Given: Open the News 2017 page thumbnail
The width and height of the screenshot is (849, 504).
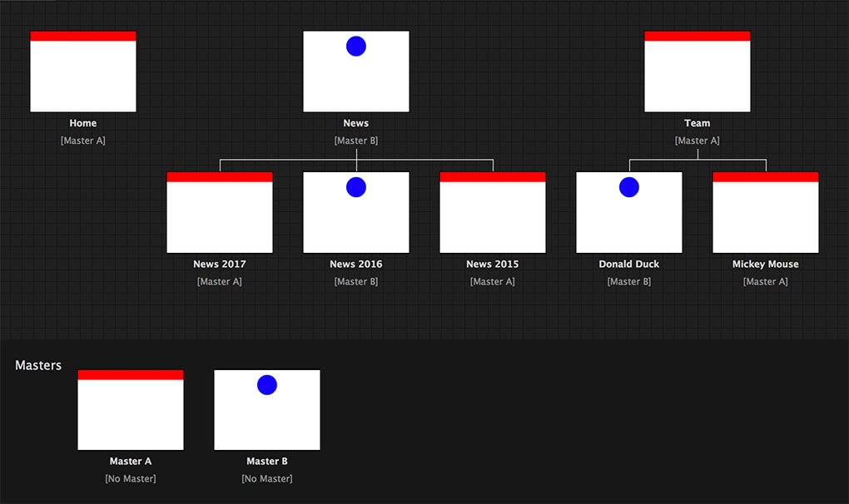Looking at the screenshot, I should pos(219,213).
